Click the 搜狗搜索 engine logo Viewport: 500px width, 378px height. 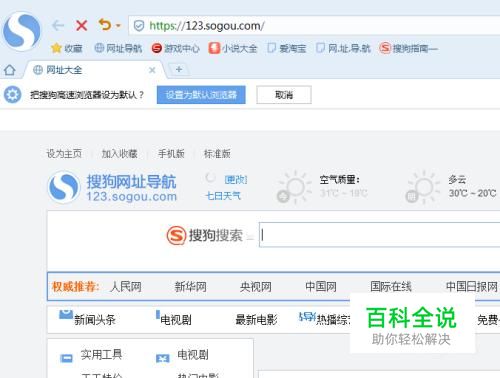coord(205,235)
